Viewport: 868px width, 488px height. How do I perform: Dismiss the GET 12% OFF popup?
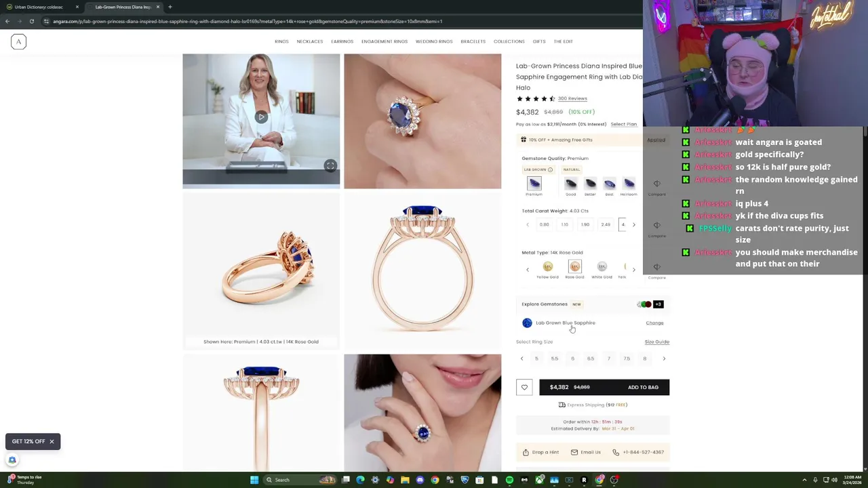click(52, 441)
